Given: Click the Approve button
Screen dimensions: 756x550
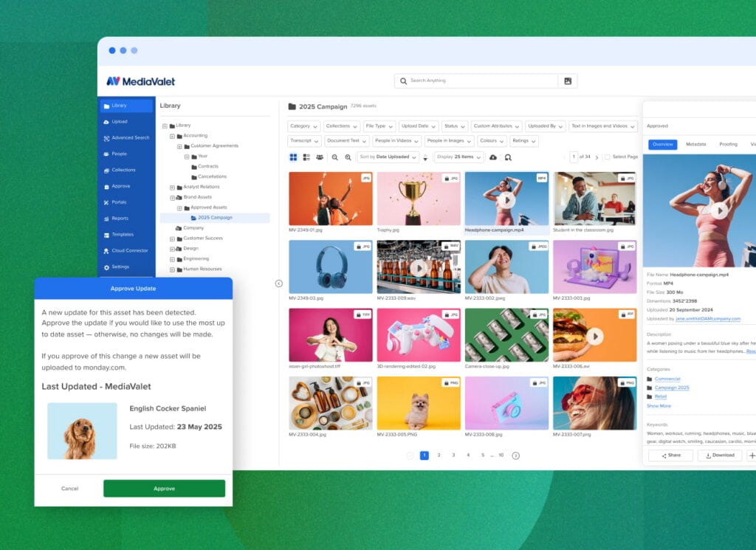Looking at the screenshot, I should (x=164, y=489).
